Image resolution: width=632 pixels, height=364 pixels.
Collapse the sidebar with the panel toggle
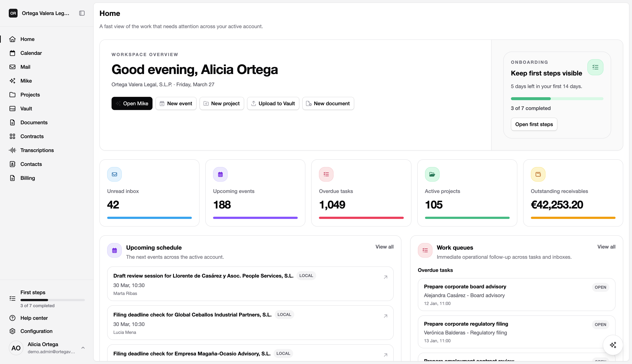82,13
